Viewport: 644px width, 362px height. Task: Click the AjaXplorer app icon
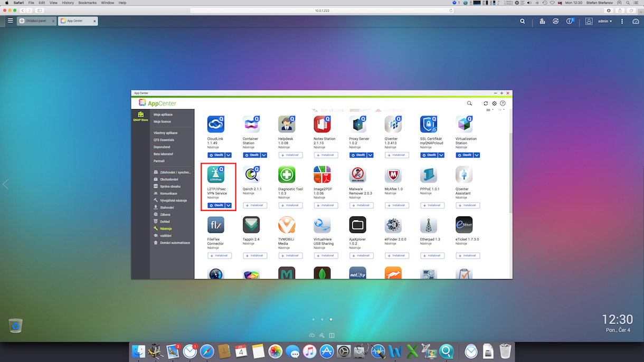[x=357, y=225]
